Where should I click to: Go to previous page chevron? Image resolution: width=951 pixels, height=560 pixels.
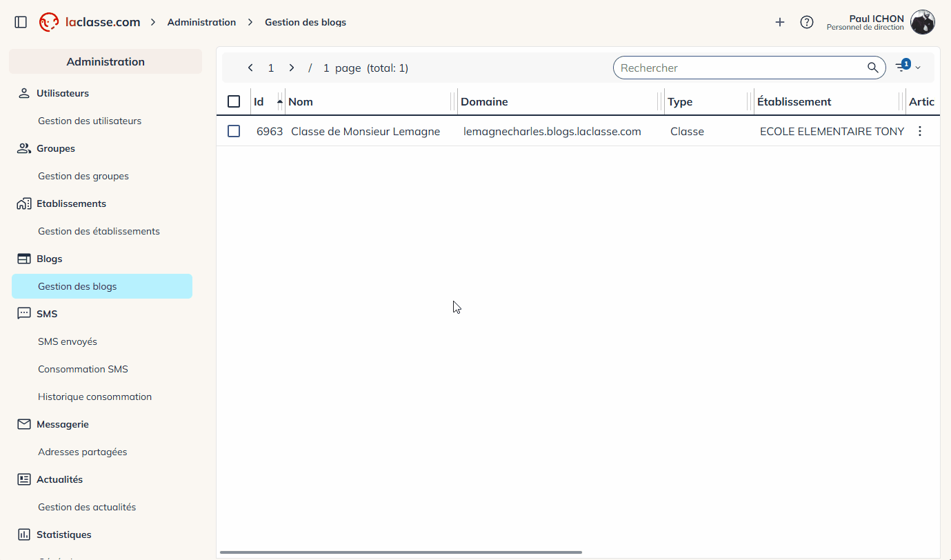pyautogui.click(x=250, y=68)
